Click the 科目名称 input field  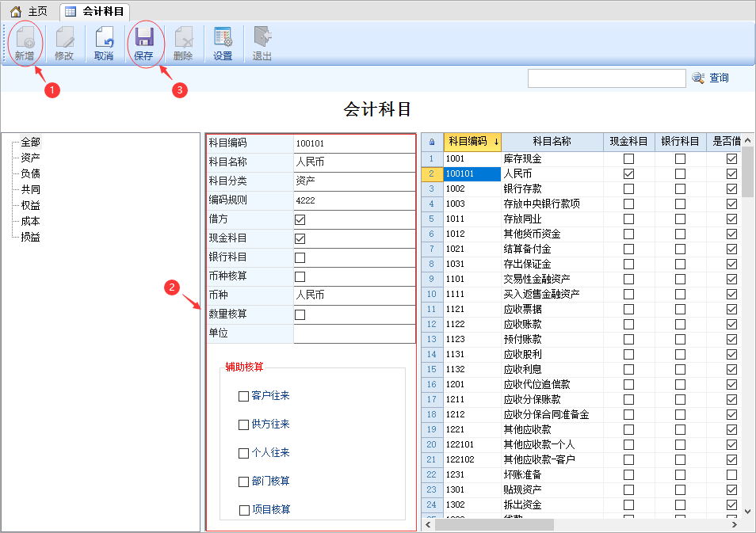click(354, 162)
